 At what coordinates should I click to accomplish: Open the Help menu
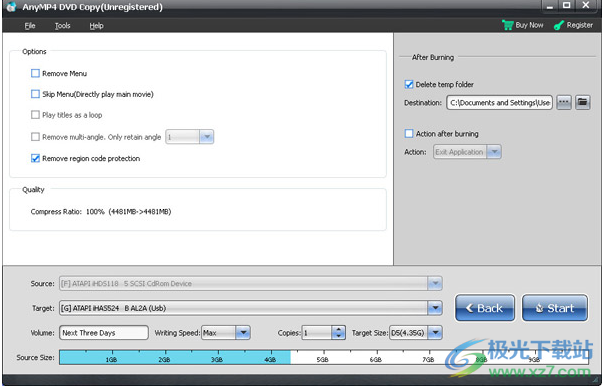96,26
